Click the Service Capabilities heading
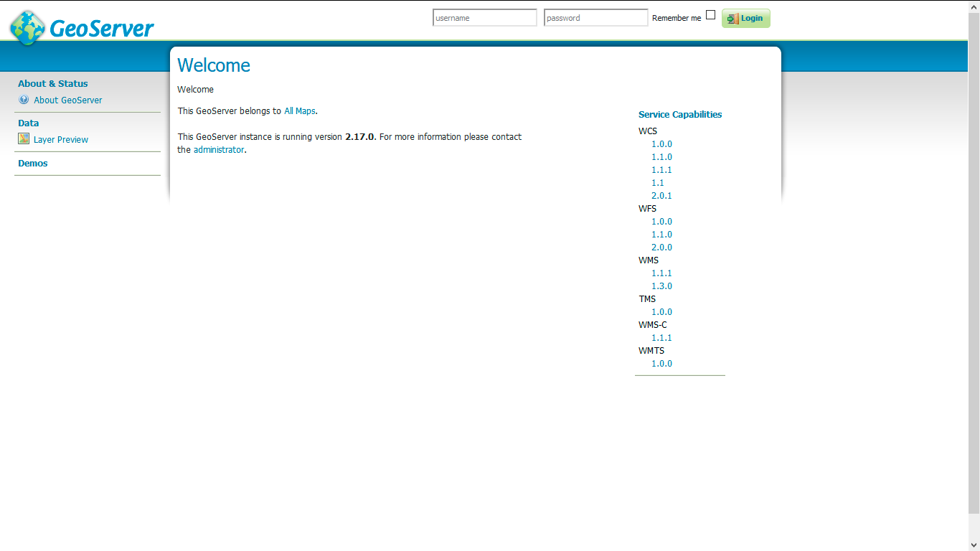The width and height of the screenshot is (980, 551). point(680,115)
